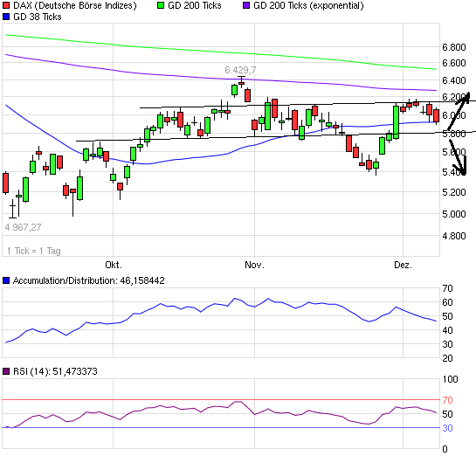Click the candlestick at the 6.429,7 high
Screen dimensions: 476x456
pos(241,83)
